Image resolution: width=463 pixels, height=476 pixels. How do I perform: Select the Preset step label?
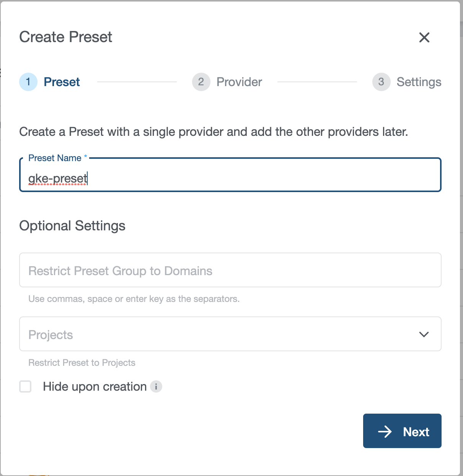pyautogui.click(x=62, y=82)
